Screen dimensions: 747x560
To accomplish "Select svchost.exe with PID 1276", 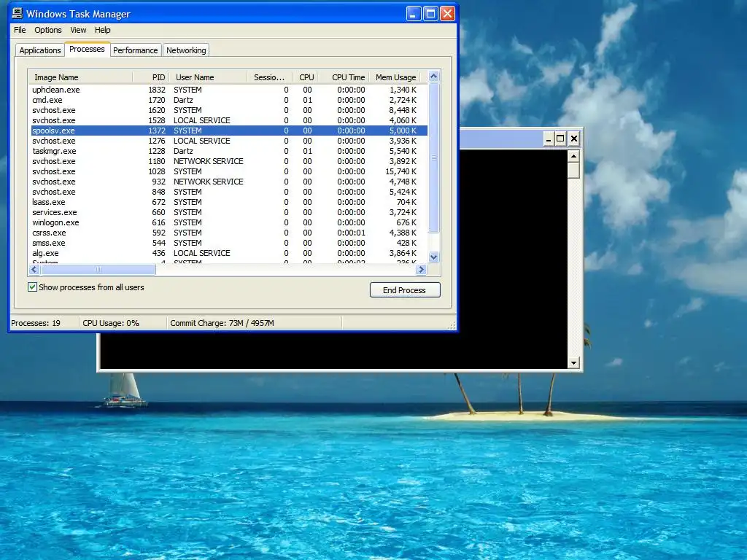I will pyautogui.click(x=228, y=141).
